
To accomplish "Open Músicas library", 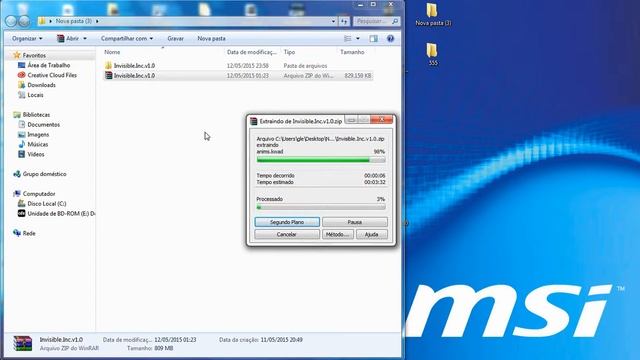I will click(38, 144).
